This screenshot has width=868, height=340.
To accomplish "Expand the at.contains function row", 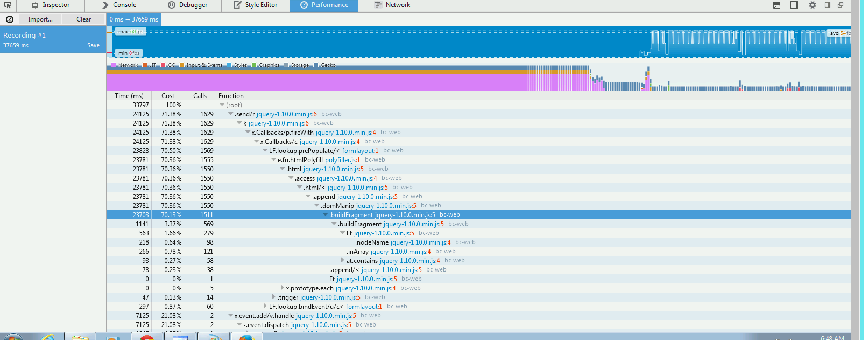I will (343, 261).
